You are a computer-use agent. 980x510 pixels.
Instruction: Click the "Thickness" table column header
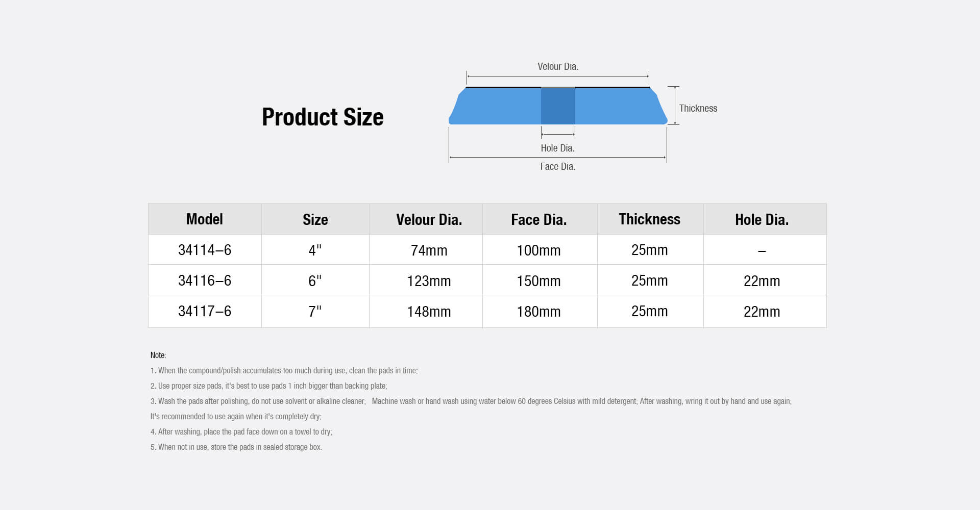pyautogui.click(x=649, y=219)
